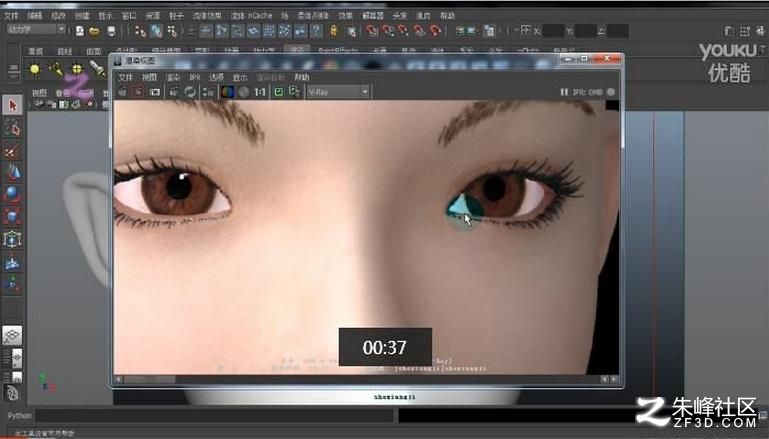
Task: Toggle select by component type mode
Action: pos(172,31)
